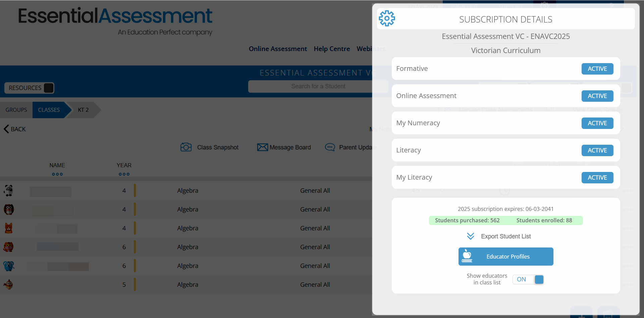Toggle the My Literacy ACTIVE status
Viewport: 644px width, 318px height.
(597, 178)
